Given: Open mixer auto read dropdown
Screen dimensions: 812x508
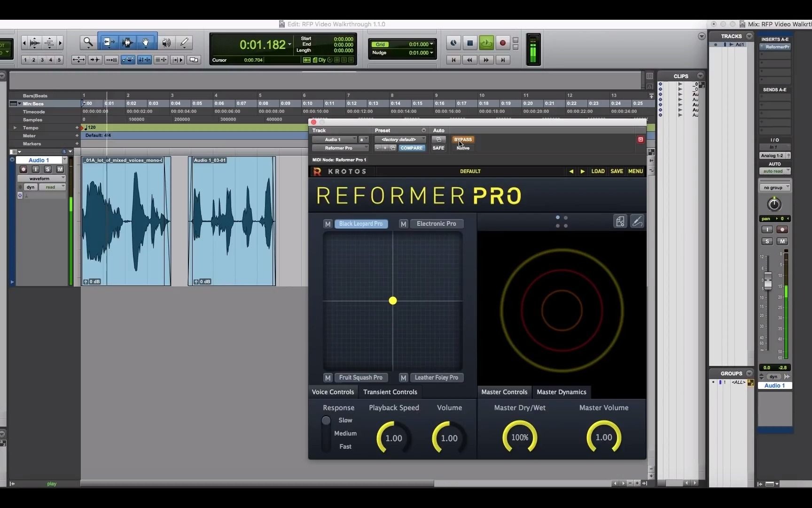Looking at the screenshot, I should point(775,171).
